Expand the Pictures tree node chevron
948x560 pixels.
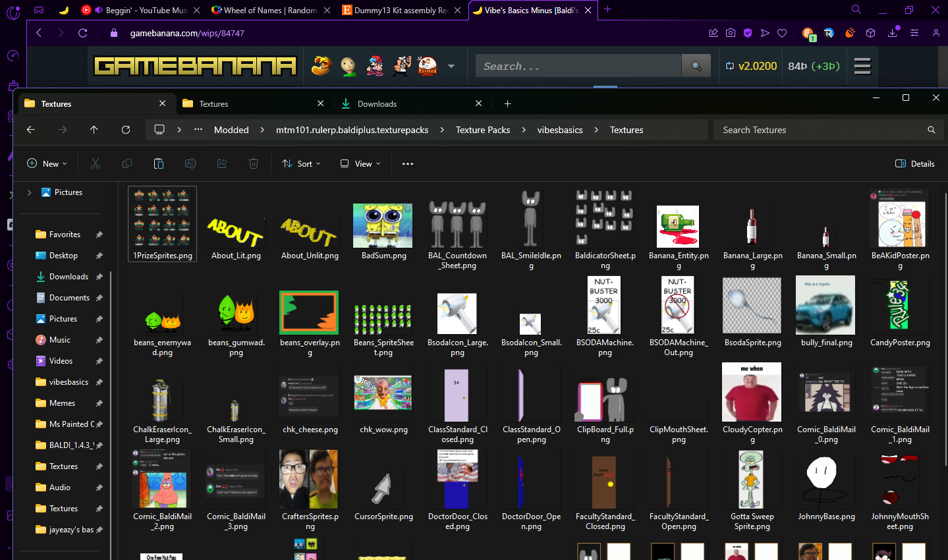(x=29, y=192)
